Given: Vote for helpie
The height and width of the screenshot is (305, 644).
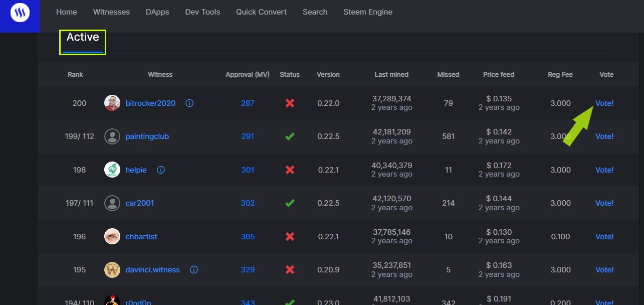Looking at the screenshot, I should [604, 170].
